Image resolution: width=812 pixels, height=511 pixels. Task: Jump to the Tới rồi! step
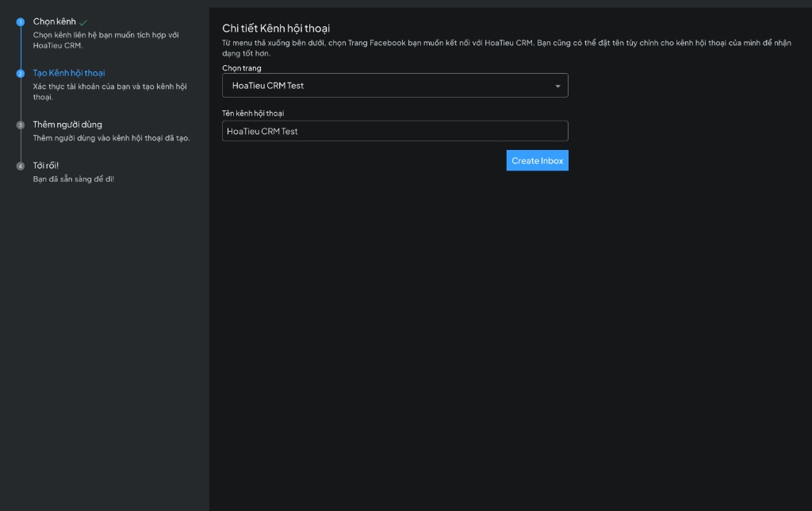(x=45, y=166)
